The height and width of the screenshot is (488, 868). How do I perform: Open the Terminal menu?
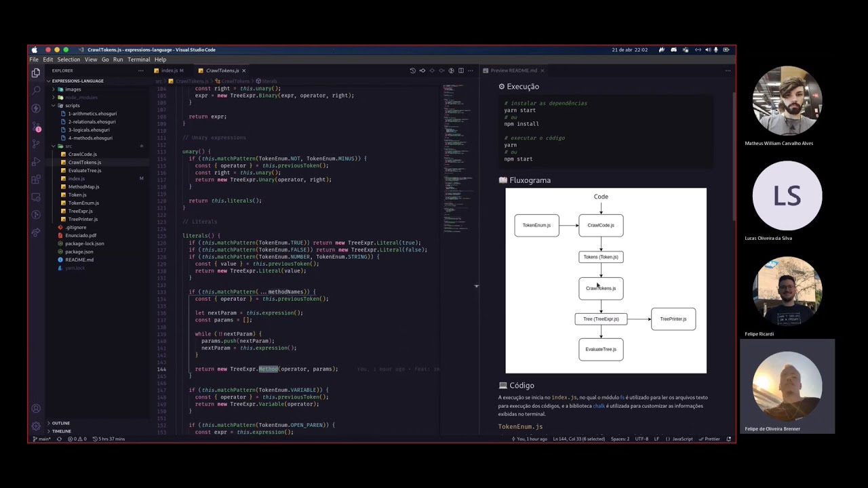click(139, 60)
